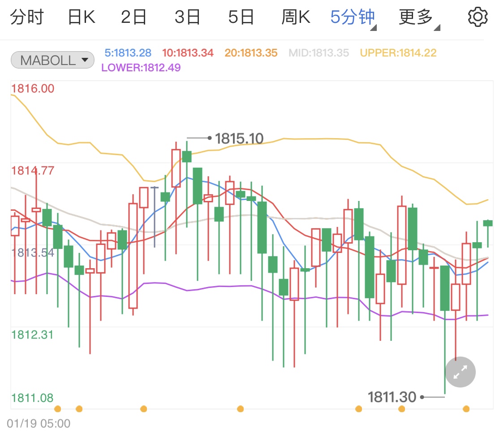Viewport: 504px width, 431px height.
Task: Click UPPER:1814.22 label
Action: coord(398,53)
